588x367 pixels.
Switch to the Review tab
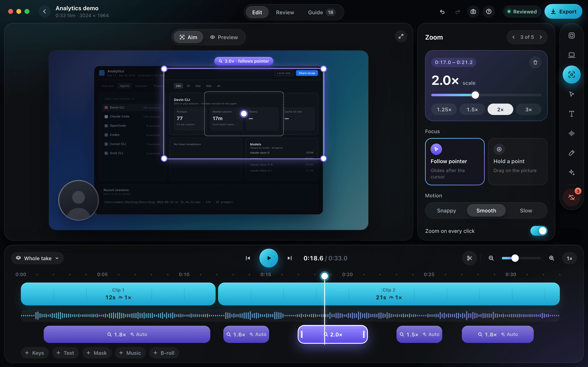click(x=285, y=12)
